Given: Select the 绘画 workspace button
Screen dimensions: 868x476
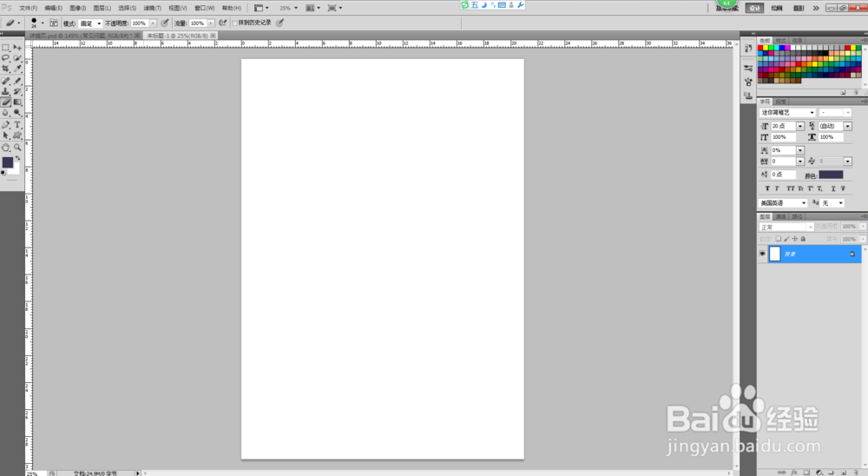Looking at the screenshot, I should 777,8.
